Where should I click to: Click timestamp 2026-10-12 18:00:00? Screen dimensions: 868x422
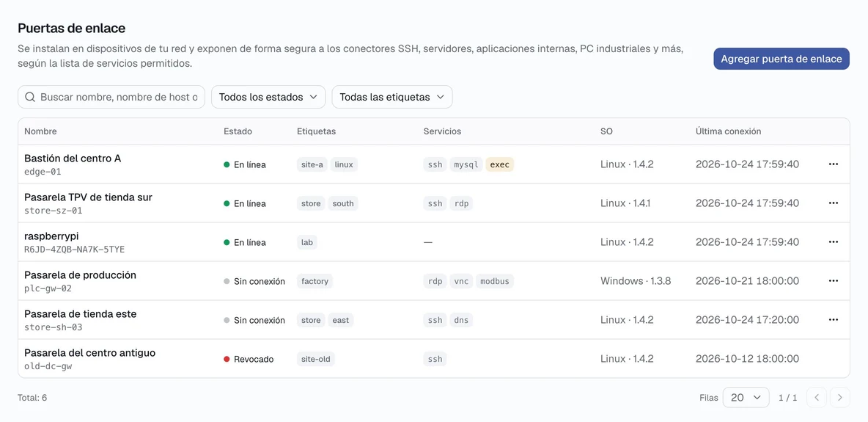[x=747, y=359]
